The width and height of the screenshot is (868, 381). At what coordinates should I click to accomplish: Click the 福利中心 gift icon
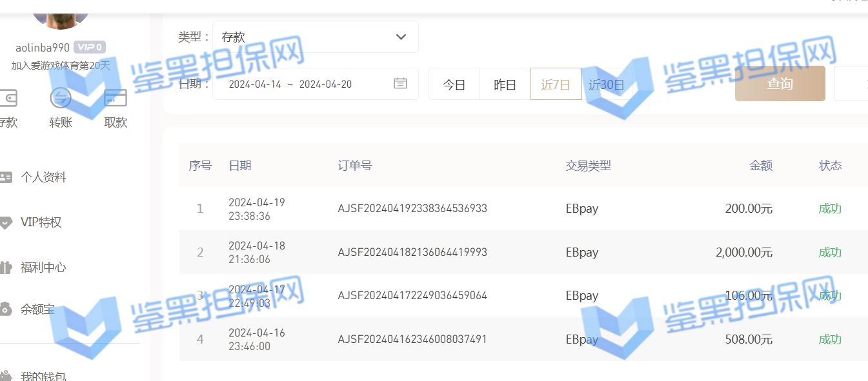point(6,268)
